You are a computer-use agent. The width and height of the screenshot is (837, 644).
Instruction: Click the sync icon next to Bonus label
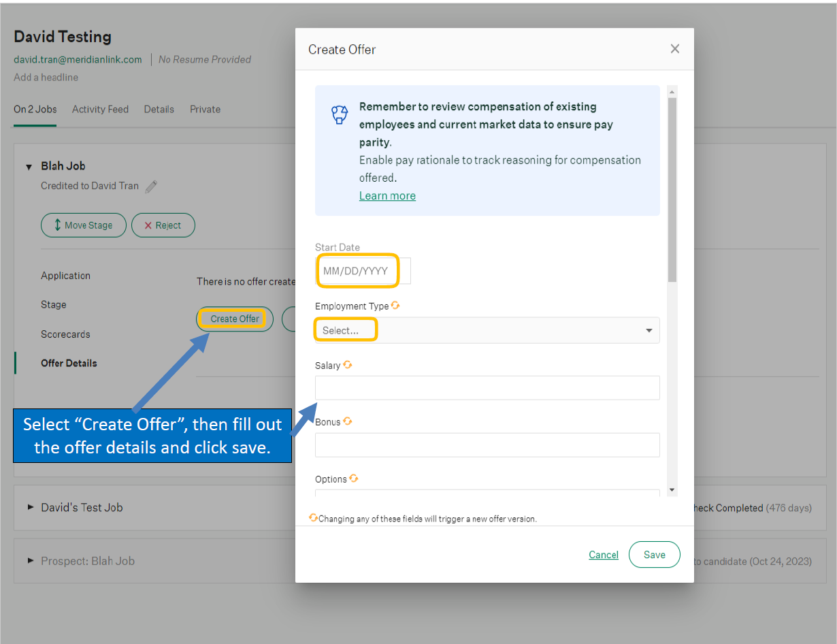point(348,421)
